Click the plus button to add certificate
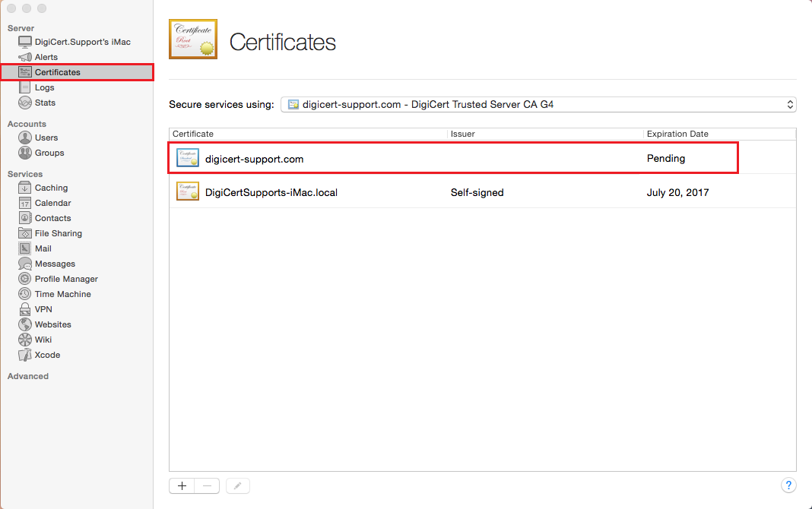The width and height of the screenshot is (812, 509). (182, 486)
